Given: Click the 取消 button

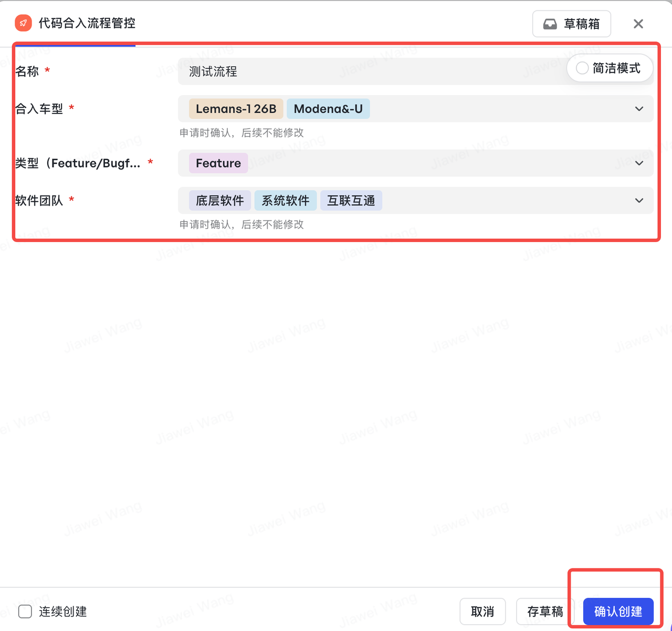Looking at the screenshot, I should 482,612.
